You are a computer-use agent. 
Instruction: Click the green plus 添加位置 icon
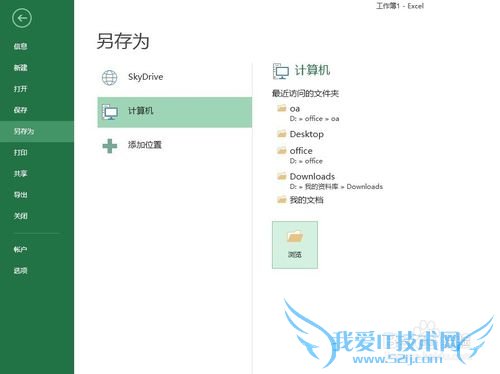(110, 146)
